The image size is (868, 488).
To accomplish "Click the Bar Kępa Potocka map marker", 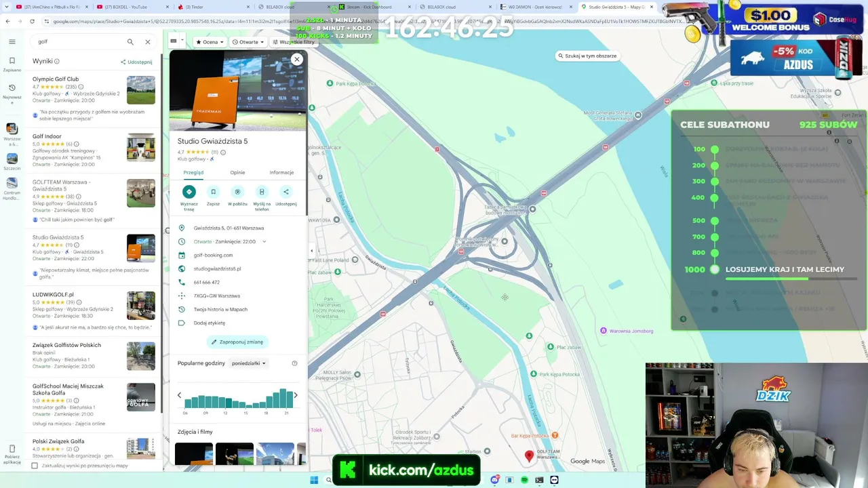I will tap(555, 435).
